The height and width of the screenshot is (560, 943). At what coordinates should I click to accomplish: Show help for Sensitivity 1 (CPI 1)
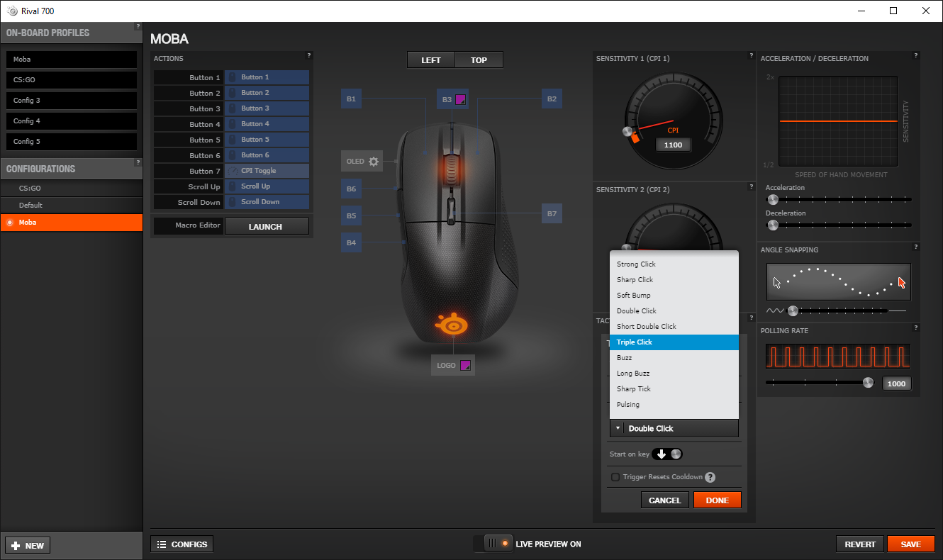(x=752, y=55)
